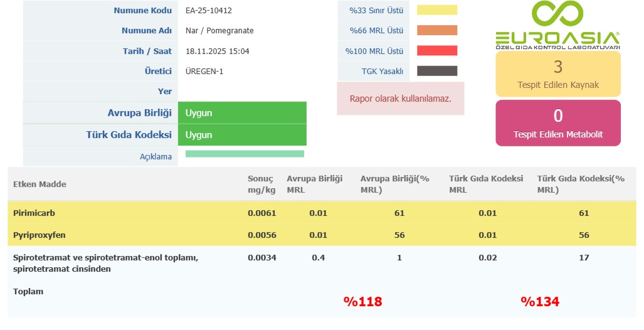This screenshot has width=644, height=330.
Task: Click the Etken Madde column header
Action: pyautogui.click(x=40, y=184)
